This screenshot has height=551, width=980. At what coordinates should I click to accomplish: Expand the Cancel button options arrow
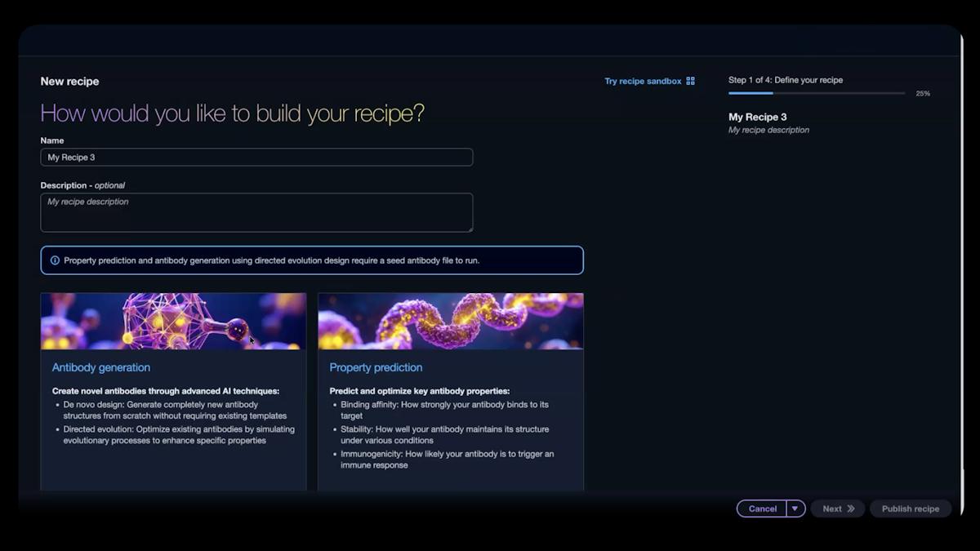pyautogui.click(x=793, y=509)
